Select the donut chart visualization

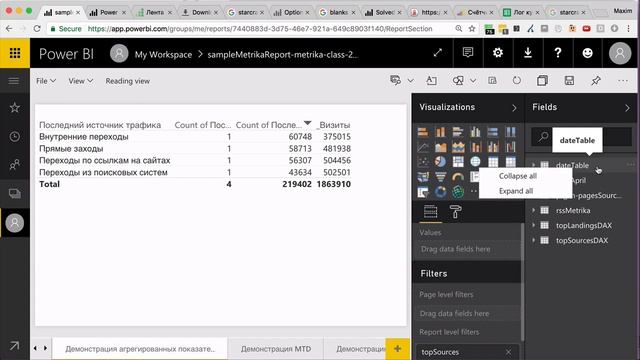[440, 191]
